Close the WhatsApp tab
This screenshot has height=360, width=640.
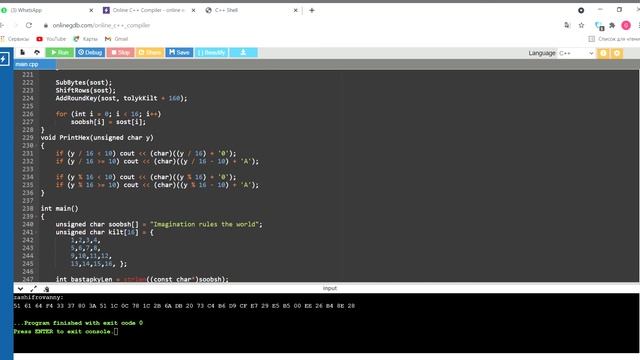point(91,10)
